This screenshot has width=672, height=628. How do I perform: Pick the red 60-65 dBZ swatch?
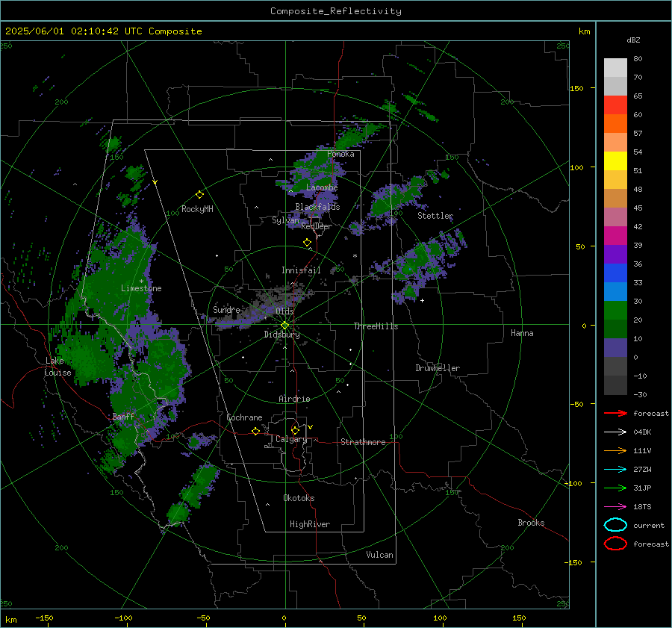coord(615,105)
